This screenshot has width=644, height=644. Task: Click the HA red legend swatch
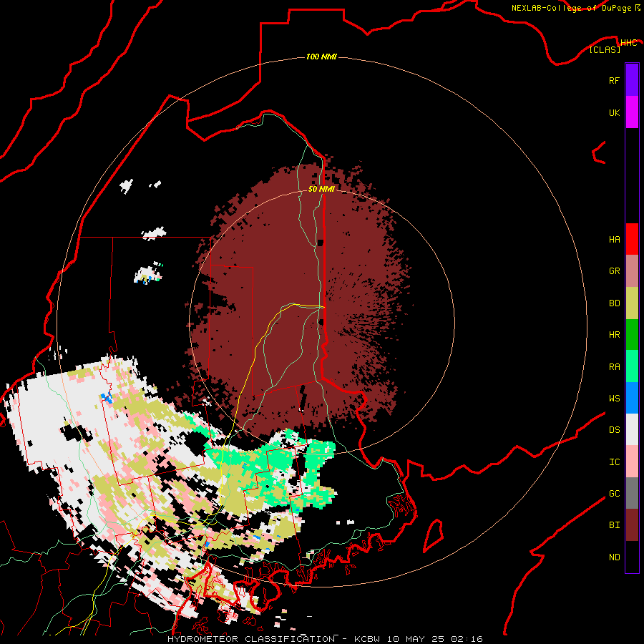[632, 239]
